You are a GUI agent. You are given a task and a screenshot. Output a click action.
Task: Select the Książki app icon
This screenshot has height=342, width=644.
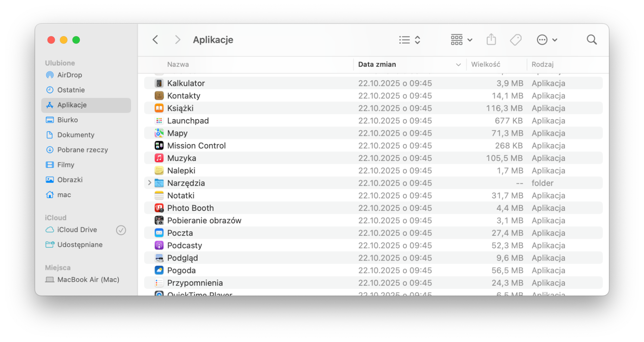click(x=159, y=108)
